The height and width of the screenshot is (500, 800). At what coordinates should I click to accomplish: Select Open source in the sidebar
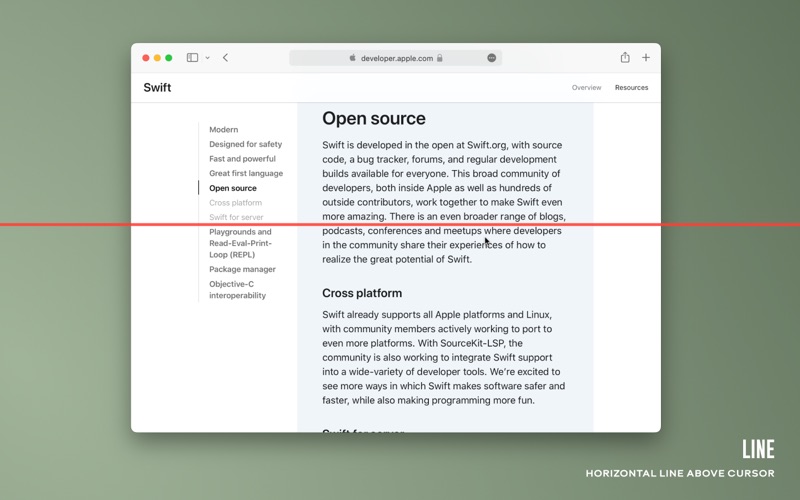coord(233,188)
